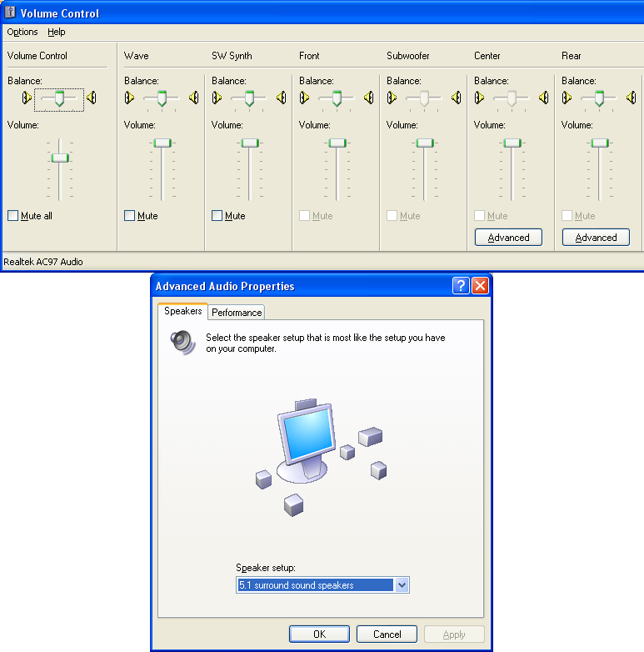The width and height of the screenshot is (644, 652).
Task: Click Advanced button under Center
Action: (x=508, y=238)
